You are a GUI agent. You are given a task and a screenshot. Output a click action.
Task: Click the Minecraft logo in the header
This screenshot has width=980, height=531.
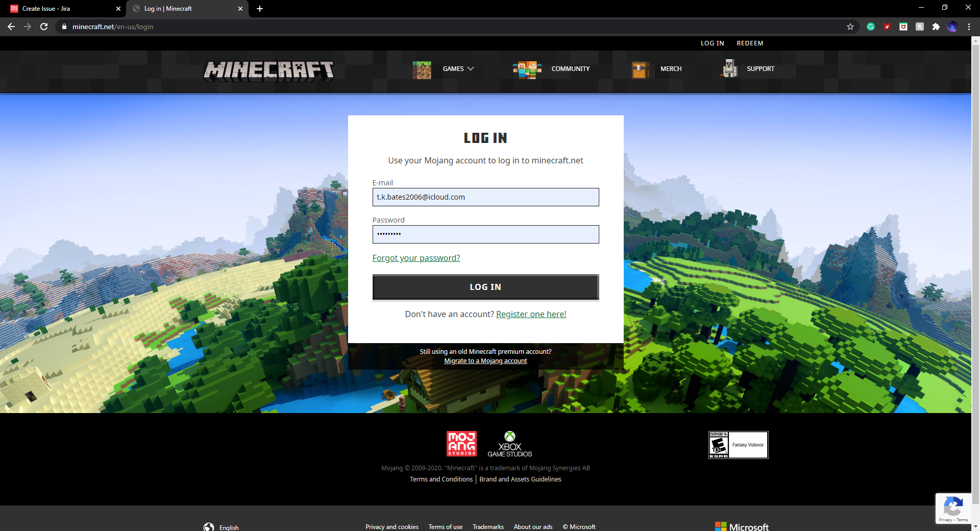point(269,71)
